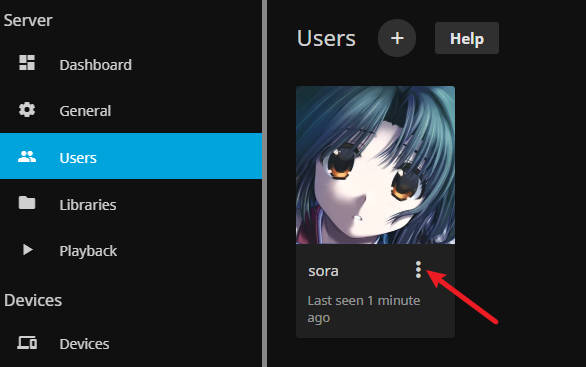The height and width of the screenshot is (367, 586).
Task: Open the Help button
Action: click(467, 38)
